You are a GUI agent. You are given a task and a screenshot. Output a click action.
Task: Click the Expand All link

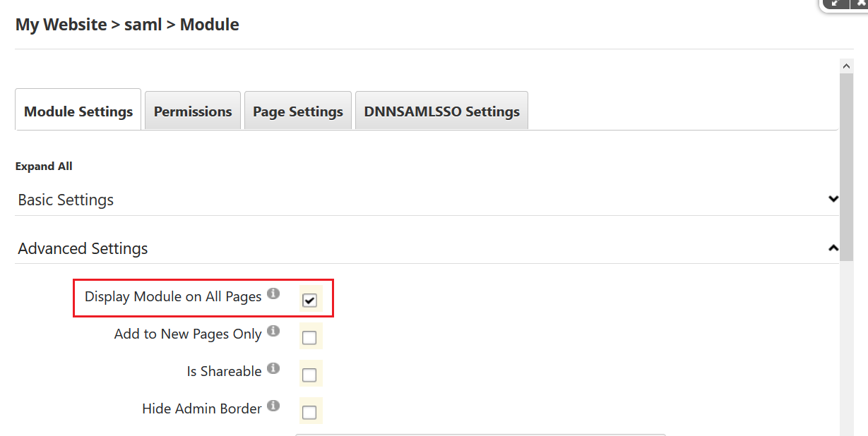pyautogui.click(x=44, y=166)
